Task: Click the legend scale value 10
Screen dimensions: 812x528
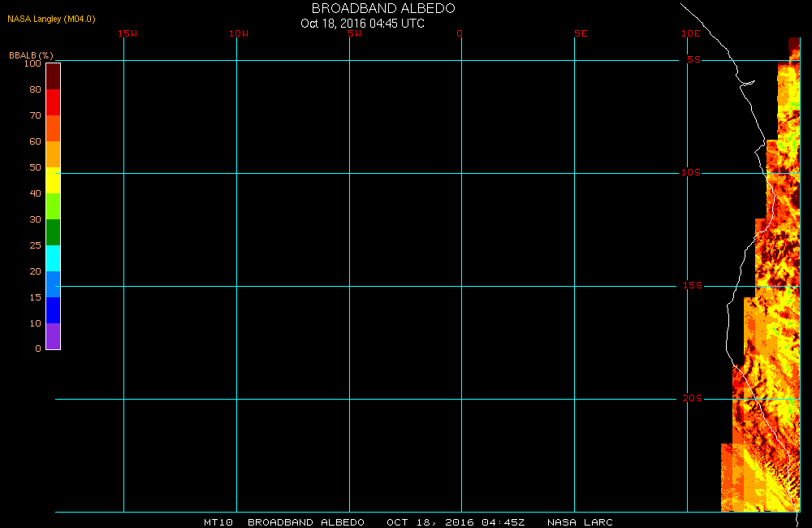Action: tap(35, 323)
